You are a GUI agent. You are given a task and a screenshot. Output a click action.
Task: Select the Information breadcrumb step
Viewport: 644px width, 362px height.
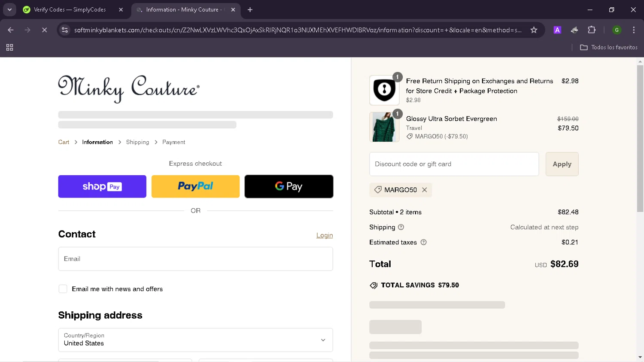pos(97,142)
